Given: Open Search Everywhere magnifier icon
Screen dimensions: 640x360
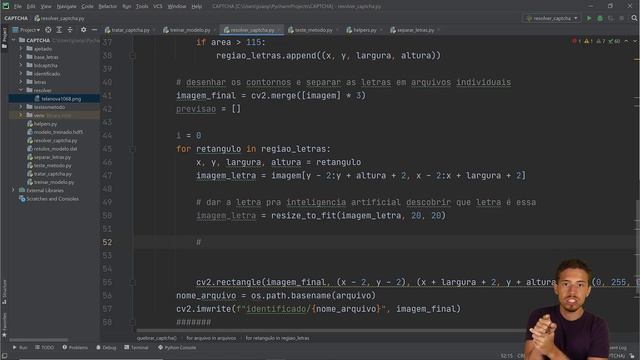Looking at the screenshot, I should click(x=634, y=18).
